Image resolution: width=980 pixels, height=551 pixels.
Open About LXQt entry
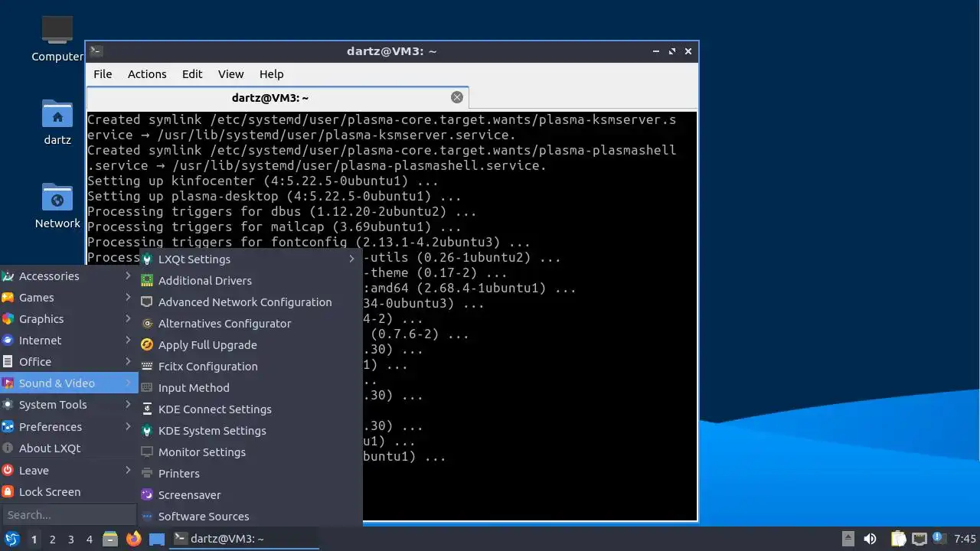click(69, 448)
